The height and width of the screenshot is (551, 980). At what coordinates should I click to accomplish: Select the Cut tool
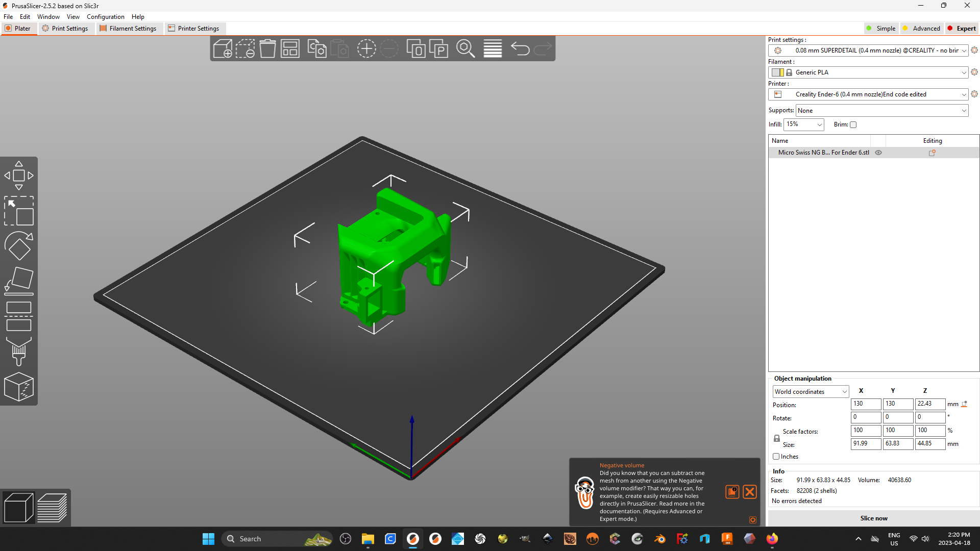pos(19,316)
